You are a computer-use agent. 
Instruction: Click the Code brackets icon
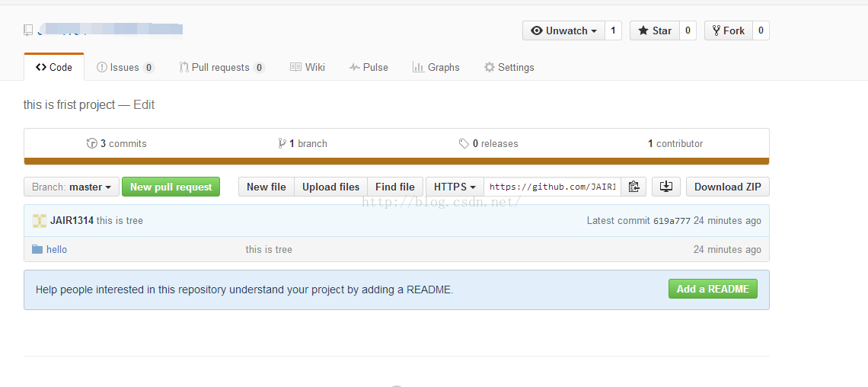(x=41, y=67)
